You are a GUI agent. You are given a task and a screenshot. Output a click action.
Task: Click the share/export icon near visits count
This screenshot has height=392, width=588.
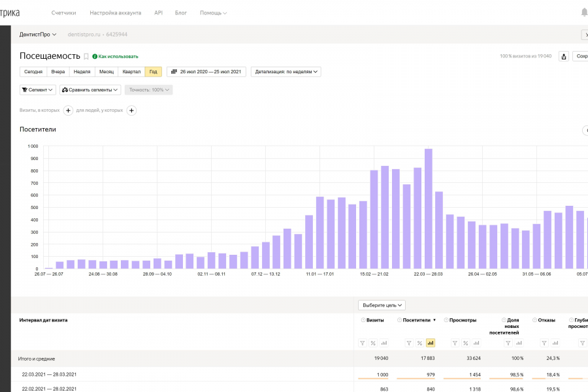(x=564, y=56)
